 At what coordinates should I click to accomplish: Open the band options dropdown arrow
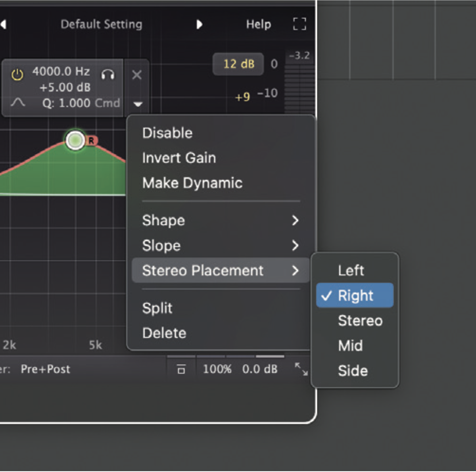coord(138,104)
